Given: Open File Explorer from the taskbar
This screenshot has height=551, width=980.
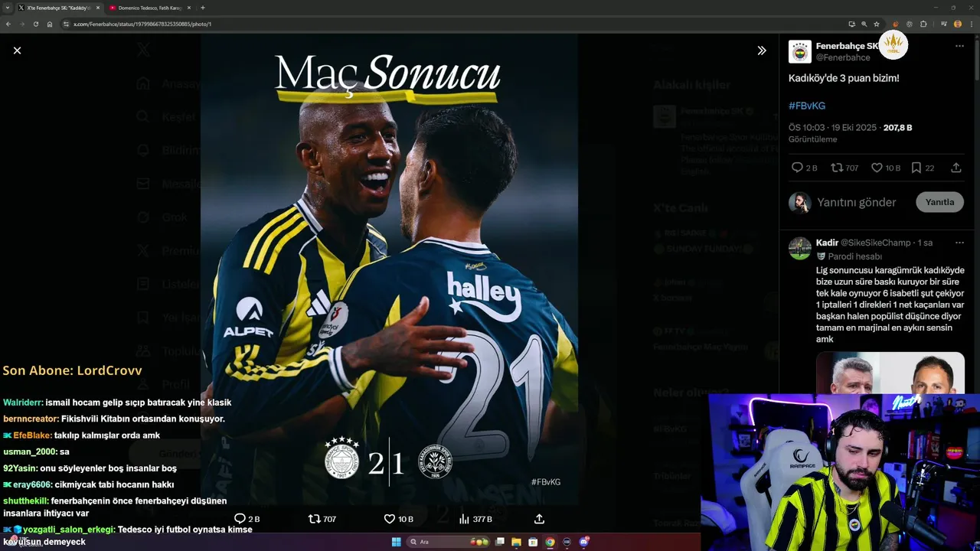Looking at the screenshot, I should click(517, 542).
